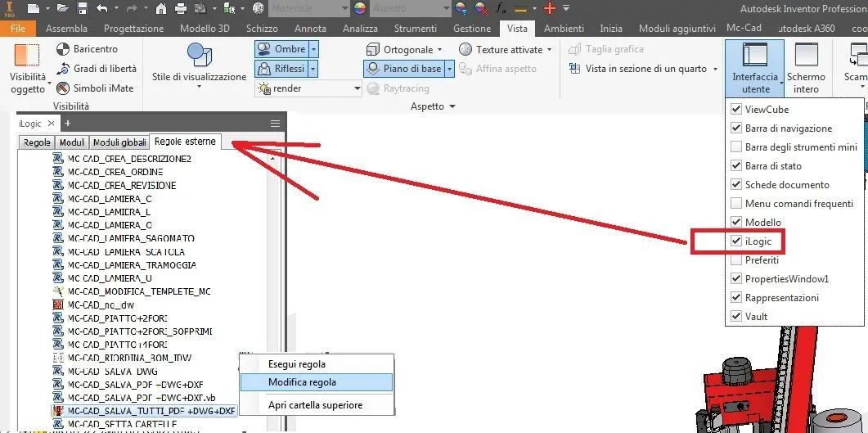Click the Redo arrow icon
This screenshot has width=868, height=433.
tap(130, 8)
